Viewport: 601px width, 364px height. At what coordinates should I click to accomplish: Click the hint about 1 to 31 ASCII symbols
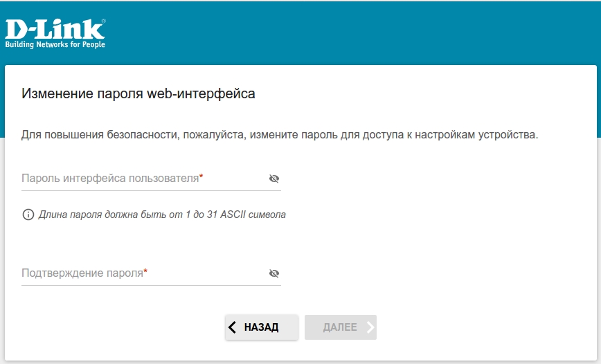tap(162, 215)
